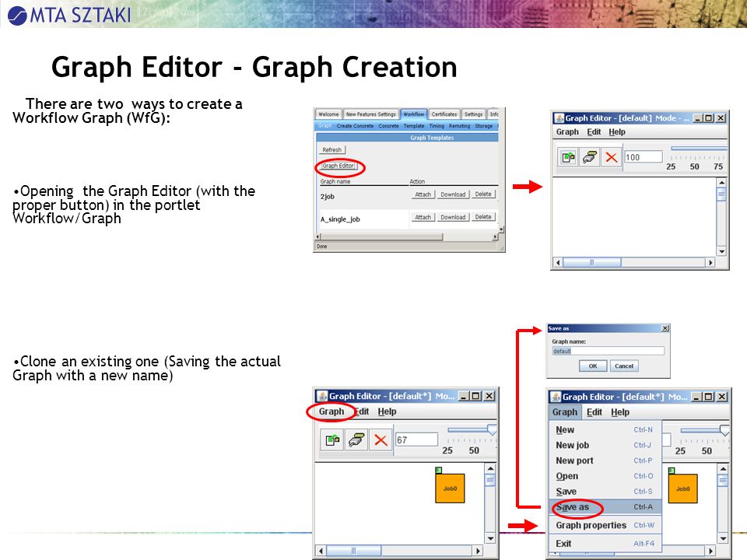Click the Java icon in the bottom-left editor title bar
Viewport: 747px width, 560px height.
[x=322, y=396]
